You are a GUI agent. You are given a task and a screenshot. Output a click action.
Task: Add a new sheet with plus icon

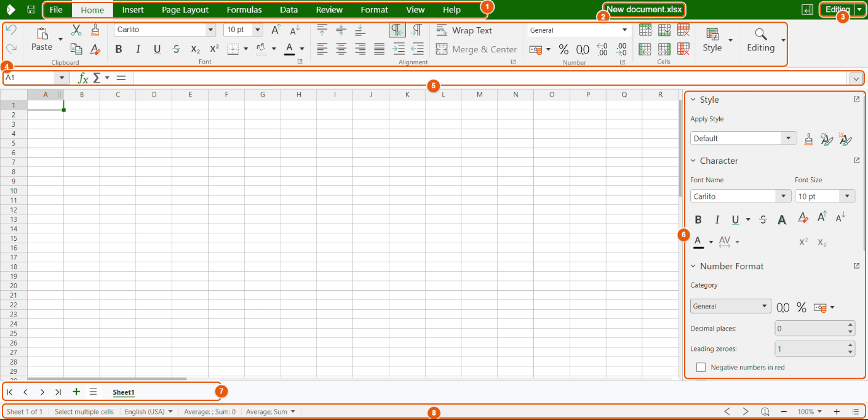76,392
